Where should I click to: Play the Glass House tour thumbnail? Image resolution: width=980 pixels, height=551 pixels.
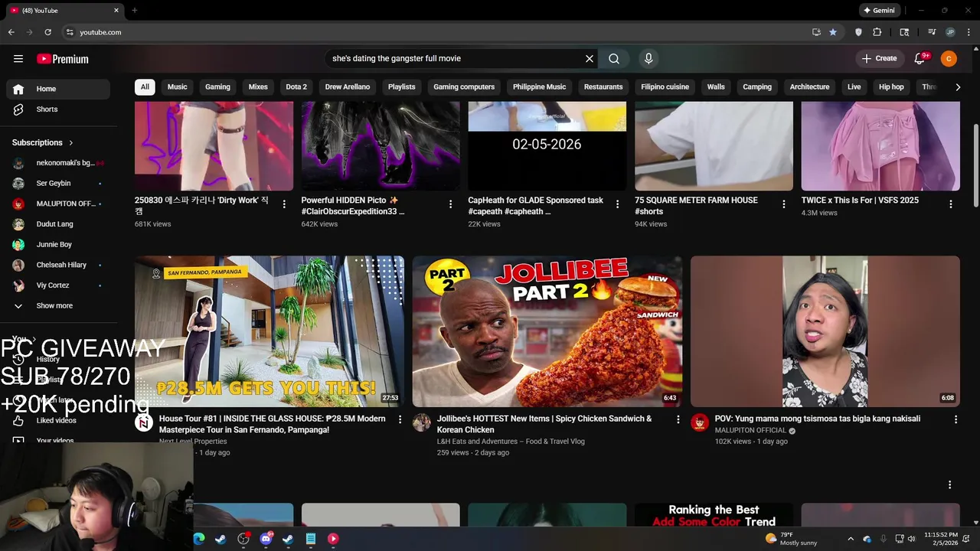(269, 331)
